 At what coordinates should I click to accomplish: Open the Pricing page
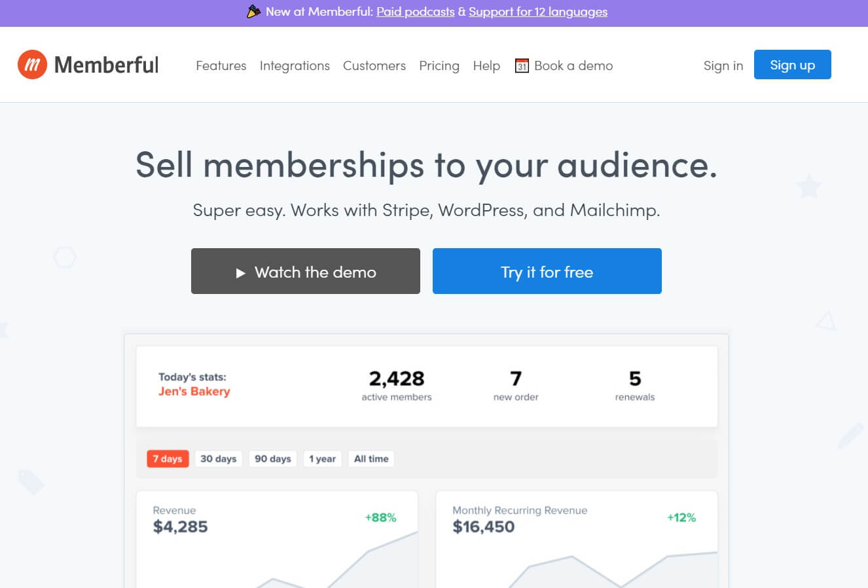click(439, 65)
